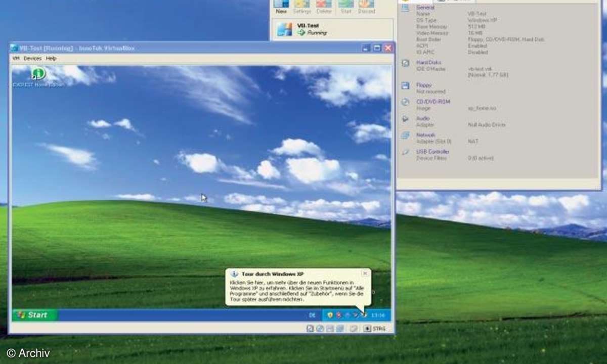The width and height of the screenshot is (607, 364).
Task: Click the Windows XP tour tray icon
Action: tap(365, 315)
